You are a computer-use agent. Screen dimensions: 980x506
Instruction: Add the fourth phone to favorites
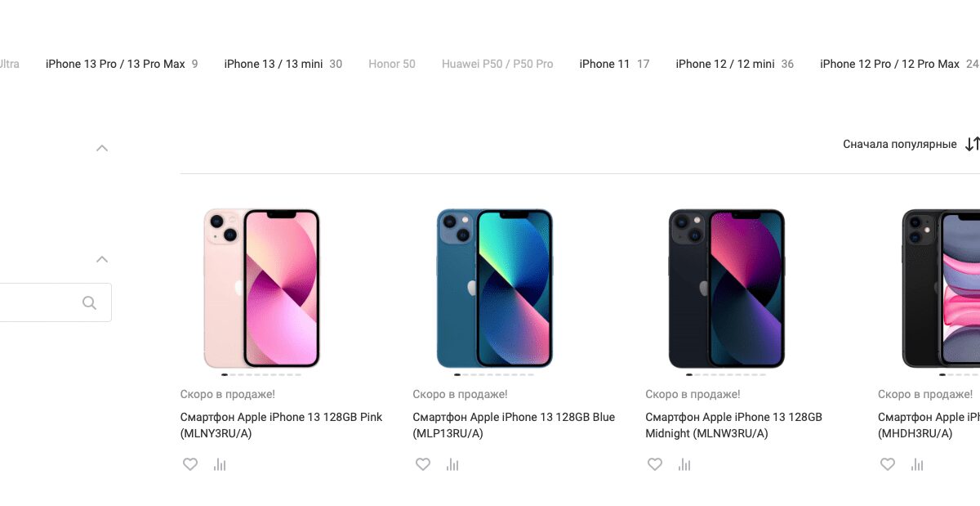(888, 464)
